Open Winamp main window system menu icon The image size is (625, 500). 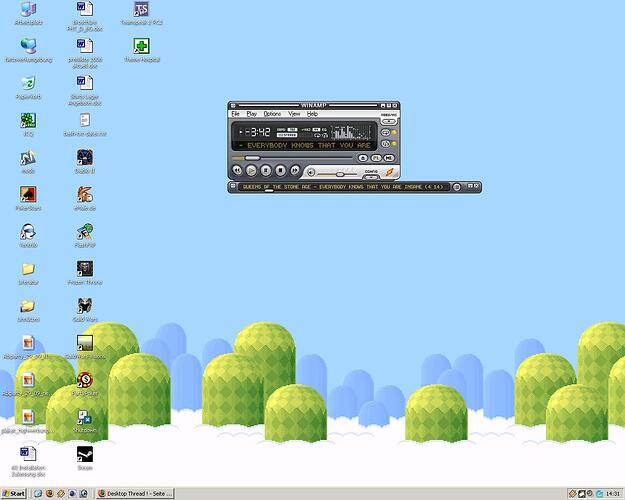click(x=233, y=106)
